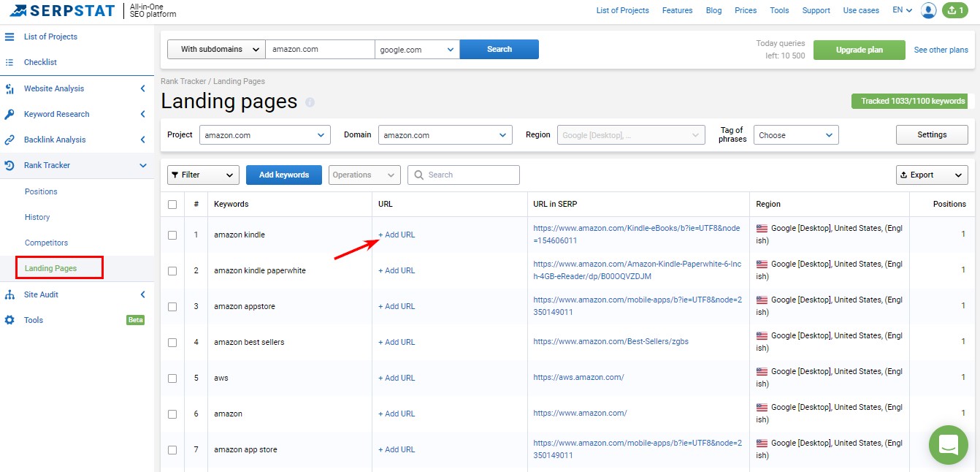Click the Backlink Analysis chain icon
This screenshot has width=980, height=472.
pos(9,140)
